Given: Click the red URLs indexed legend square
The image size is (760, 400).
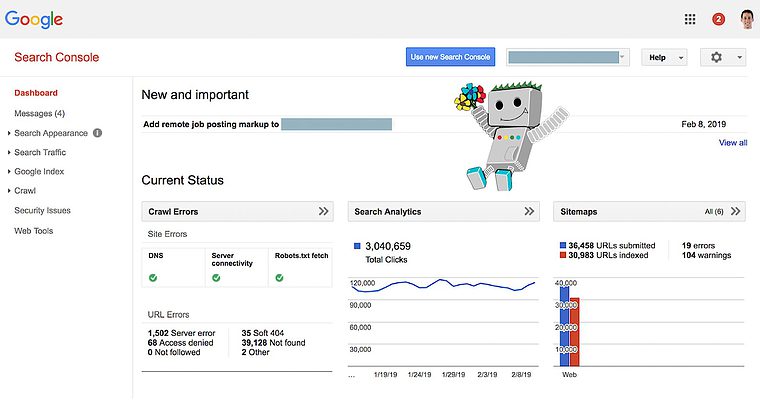Looking at the screenshot, I should coord(563,255).
